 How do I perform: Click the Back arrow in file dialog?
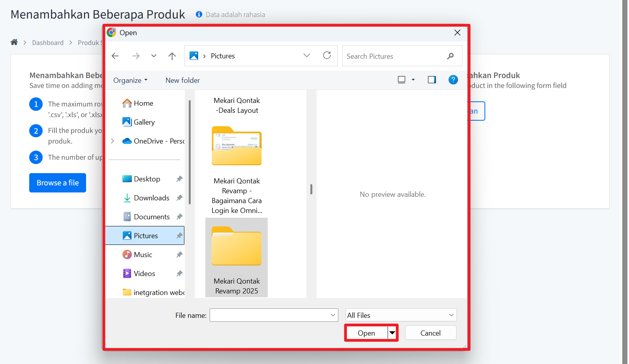115,56
